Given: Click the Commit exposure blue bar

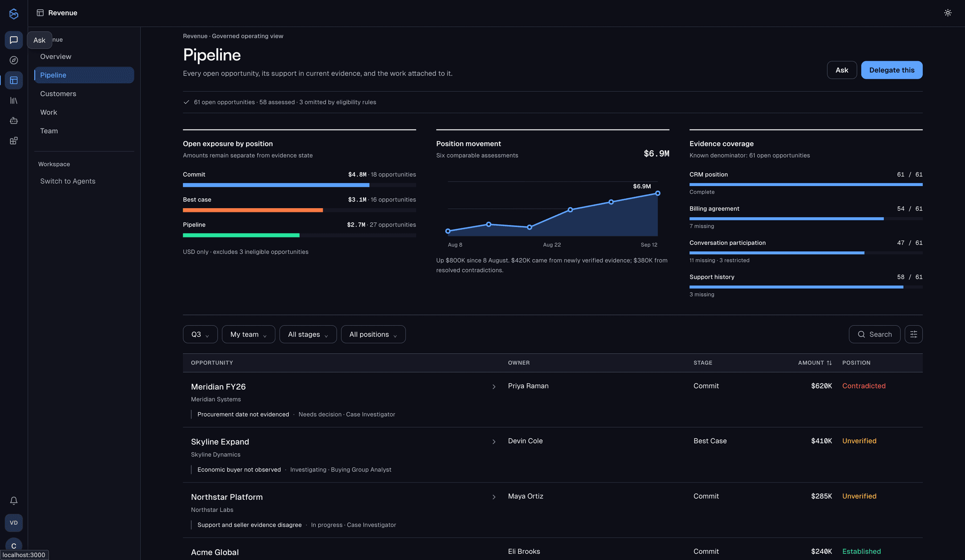Looking at the screenshot, I should click(276, 185).
